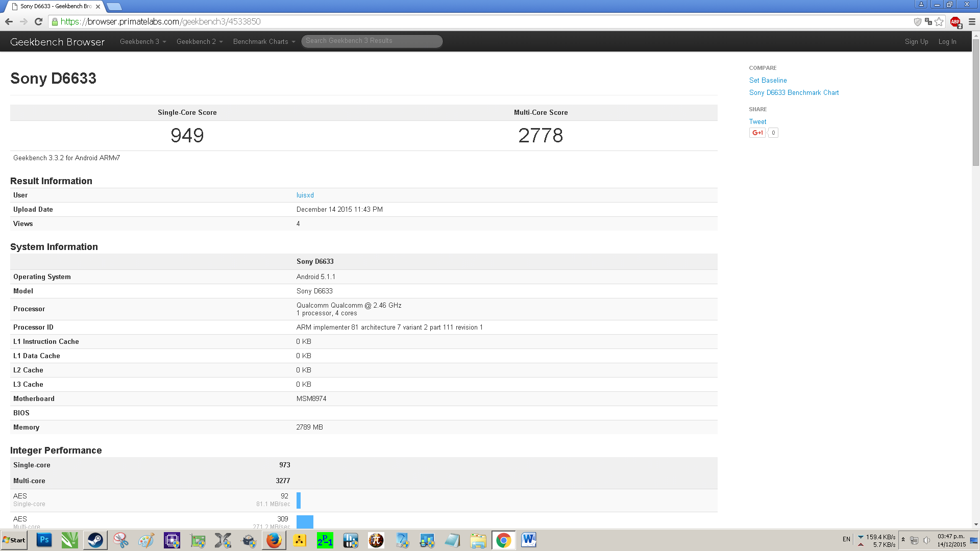Open Windows Explorer folder icon
The height and width of the screenshot is (551, 980).
click(x=478, y=540)
